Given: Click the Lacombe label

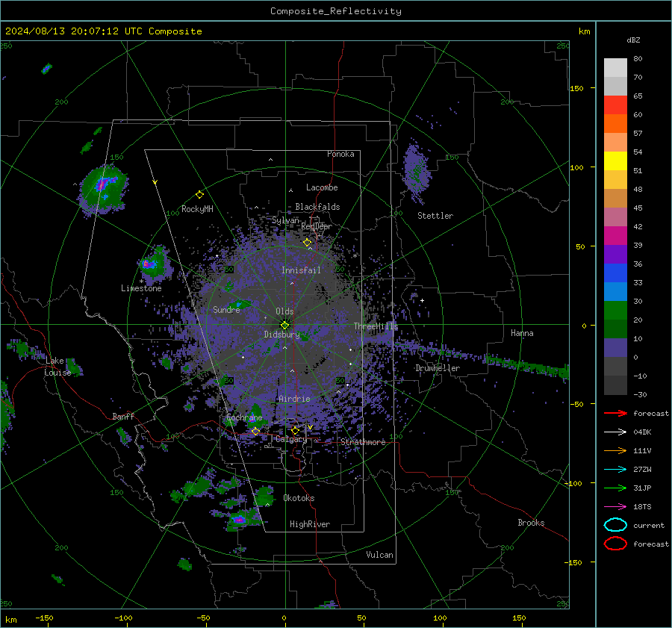Looking at the screenshot, I should coord(322,187).
